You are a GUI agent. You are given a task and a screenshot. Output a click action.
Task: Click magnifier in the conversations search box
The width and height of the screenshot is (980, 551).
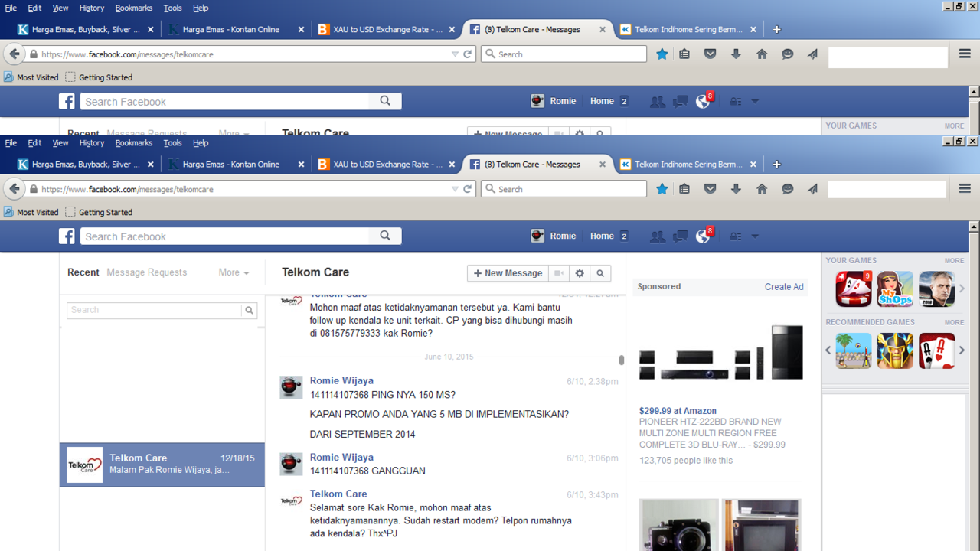[x=249, y=310]
